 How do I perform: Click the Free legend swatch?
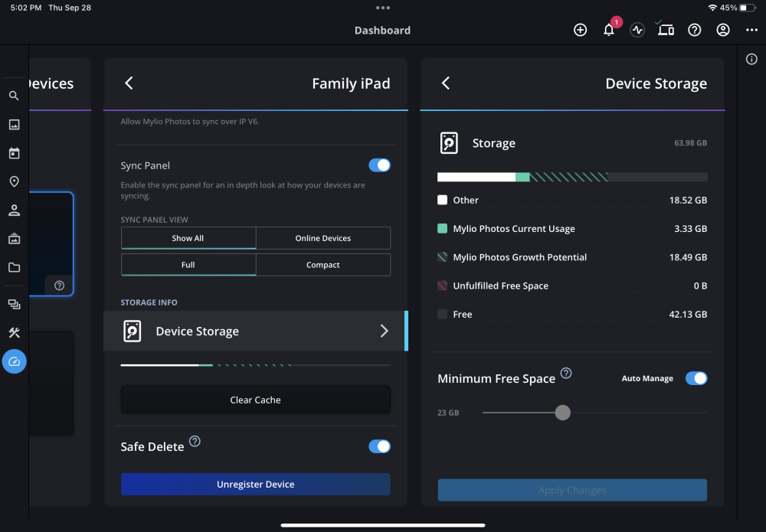coord(442,315)
